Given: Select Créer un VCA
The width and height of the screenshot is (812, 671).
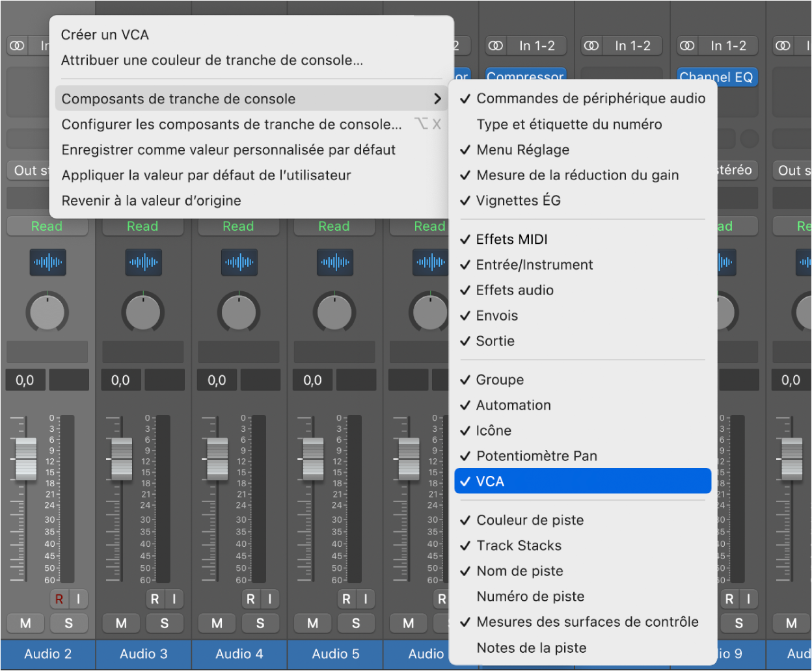Looking at the screenshot, I should [x=104, y=34].
